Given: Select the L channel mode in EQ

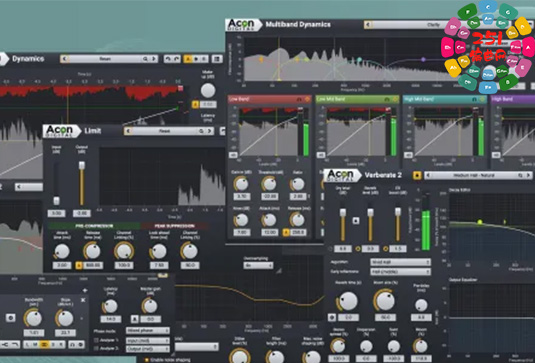Looking at the screenshot, I should point(27,345).
